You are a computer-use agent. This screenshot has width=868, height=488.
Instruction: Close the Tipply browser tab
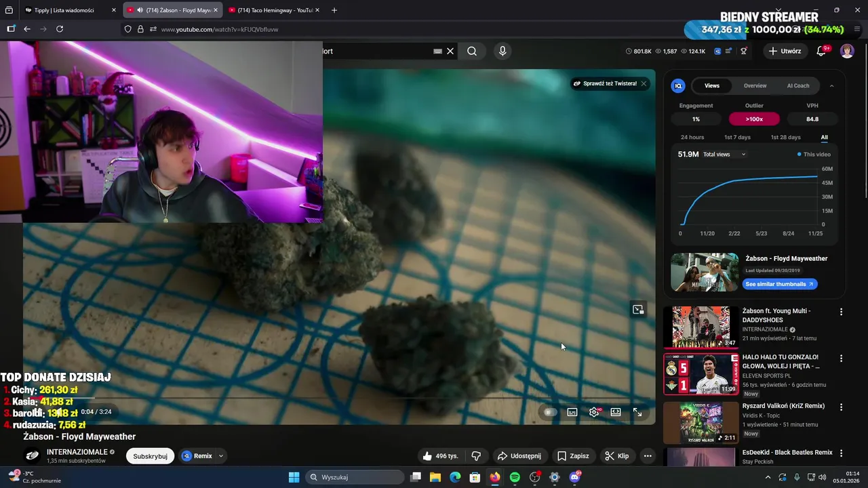pyautogui.click(x=113, y=10)
